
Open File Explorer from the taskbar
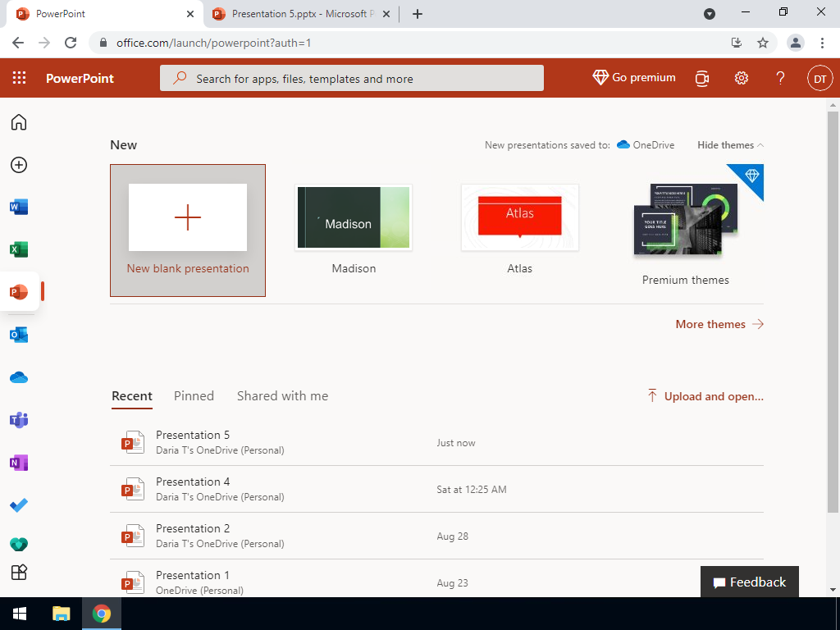click(61, 614)
